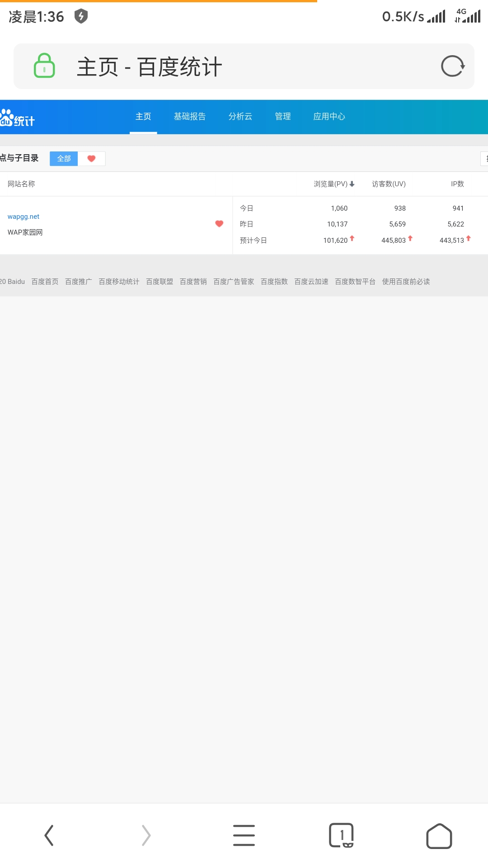
Task: Click today's IP value 941
Action: (458, 208)
